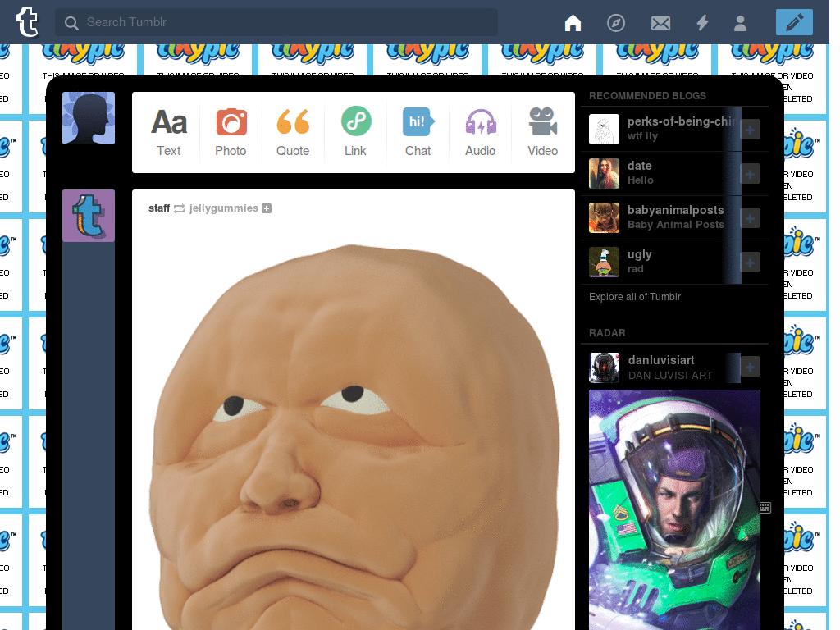Screen dimensions: 840x630
Task: Create a new Link post
Action: pyautogui.click(x=355, y=132)
